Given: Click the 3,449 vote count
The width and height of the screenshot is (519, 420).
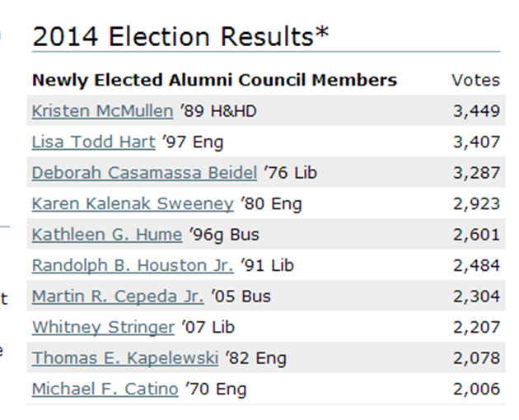Looking at the screenshot, I should [x=476, y=111].
